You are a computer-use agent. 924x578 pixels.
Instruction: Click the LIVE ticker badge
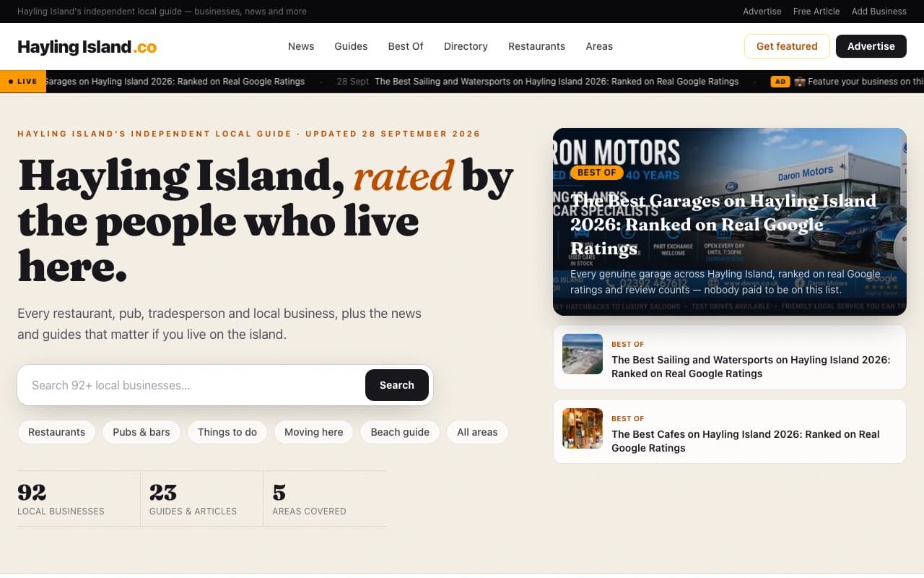[23, 82]
